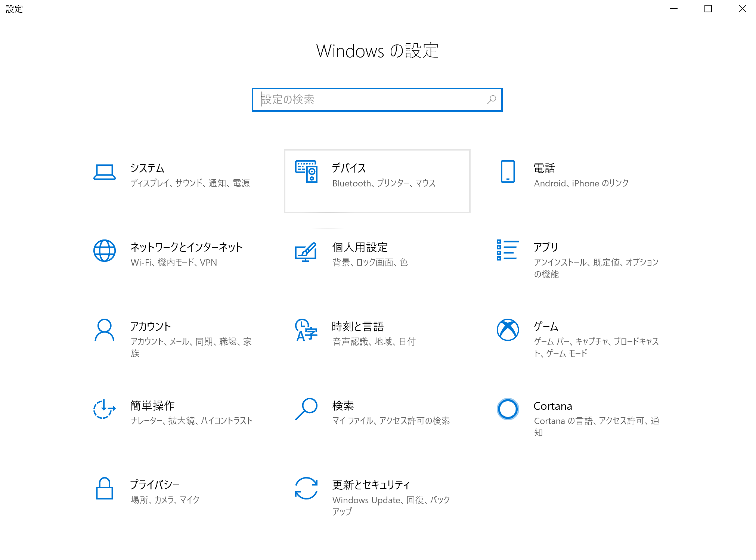Click description マイ ファイル、アクセス許可の検索
Image resolution: width=756 pixels, height=560 pixels.
391,421
